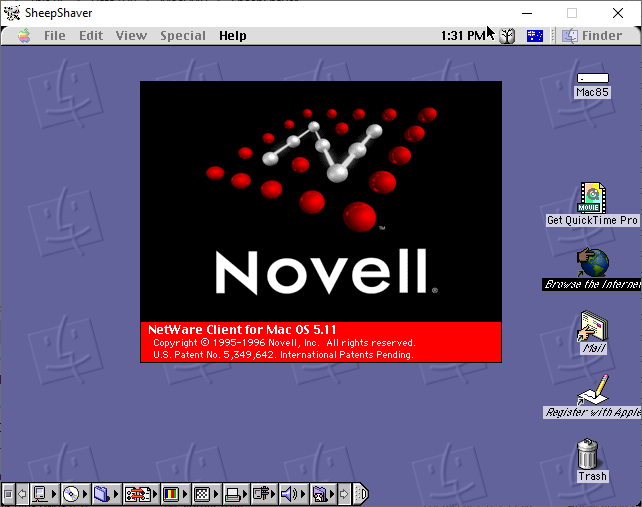Open the Edit menu

(91, 36)
